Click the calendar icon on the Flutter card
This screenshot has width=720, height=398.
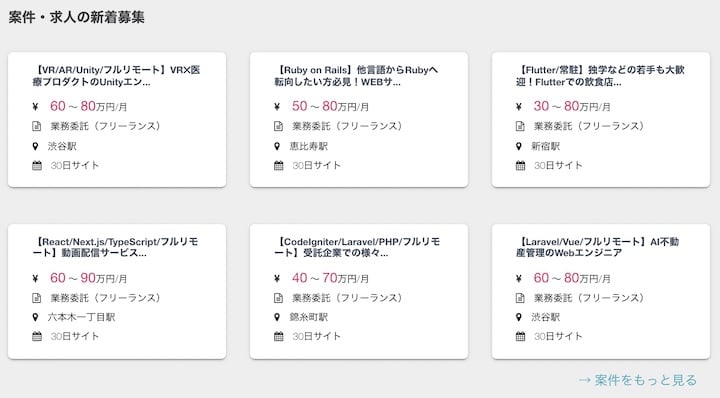[520, 166]
